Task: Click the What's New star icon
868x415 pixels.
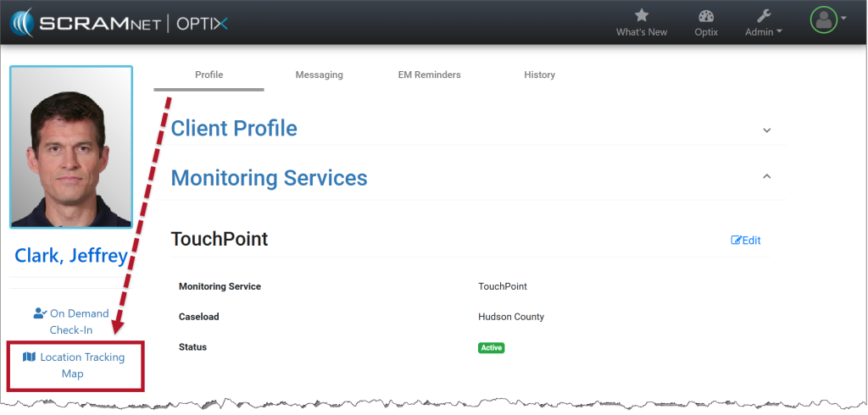Action: coord(642,15)
